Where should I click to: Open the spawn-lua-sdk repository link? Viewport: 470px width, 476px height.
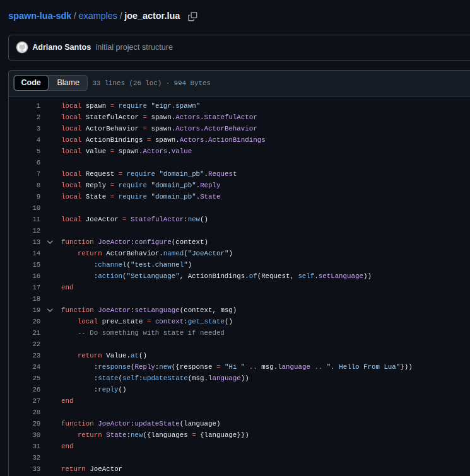pyautogui.click(x=40, y=16)
